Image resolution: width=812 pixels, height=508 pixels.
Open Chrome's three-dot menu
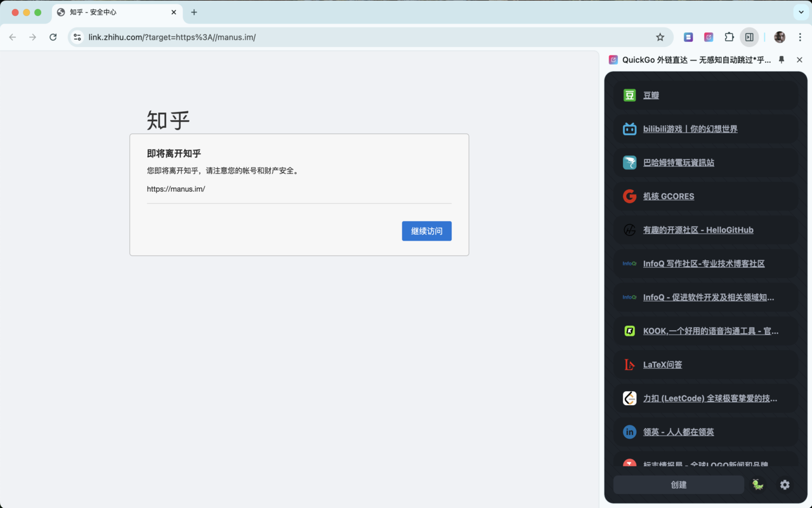tap(801, 37)
